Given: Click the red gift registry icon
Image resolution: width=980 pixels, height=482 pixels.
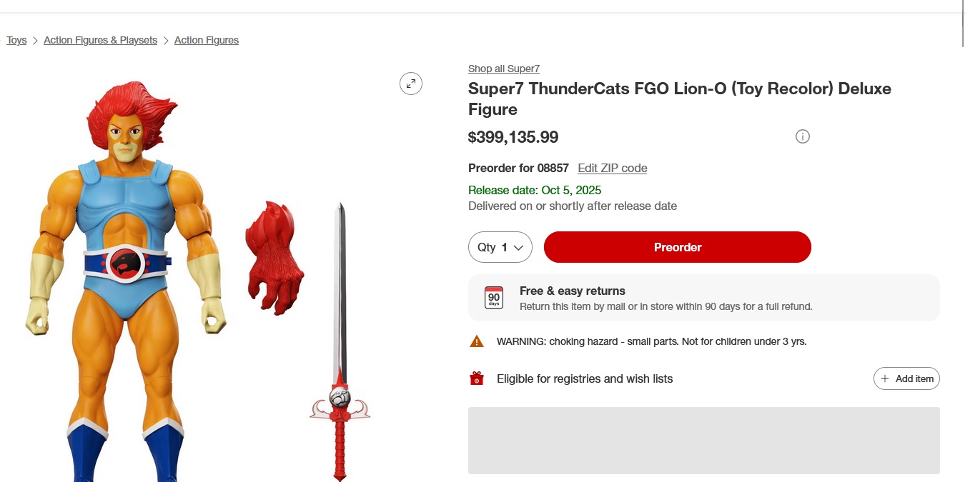Looking at the screenshot, I should pyautogui.click(x=477, y=378).
